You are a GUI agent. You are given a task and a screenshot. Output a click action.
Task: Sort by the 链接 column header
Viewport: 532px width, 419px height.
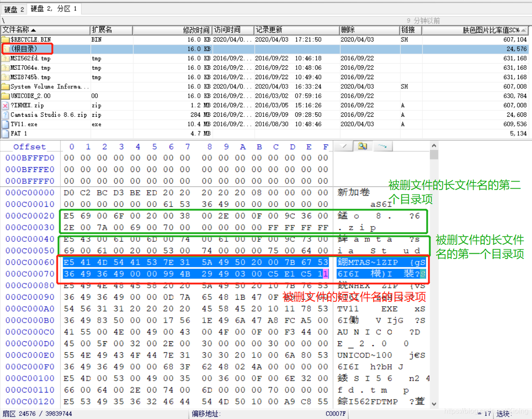[x=410, y=30]
